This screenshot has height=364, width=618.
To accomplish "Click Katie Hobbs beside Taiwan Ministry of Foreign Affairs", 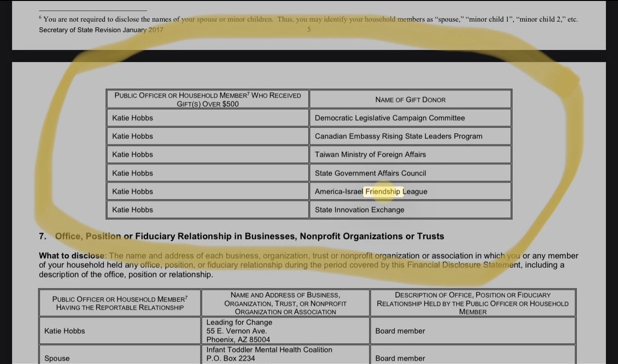I will click(132, 154).
